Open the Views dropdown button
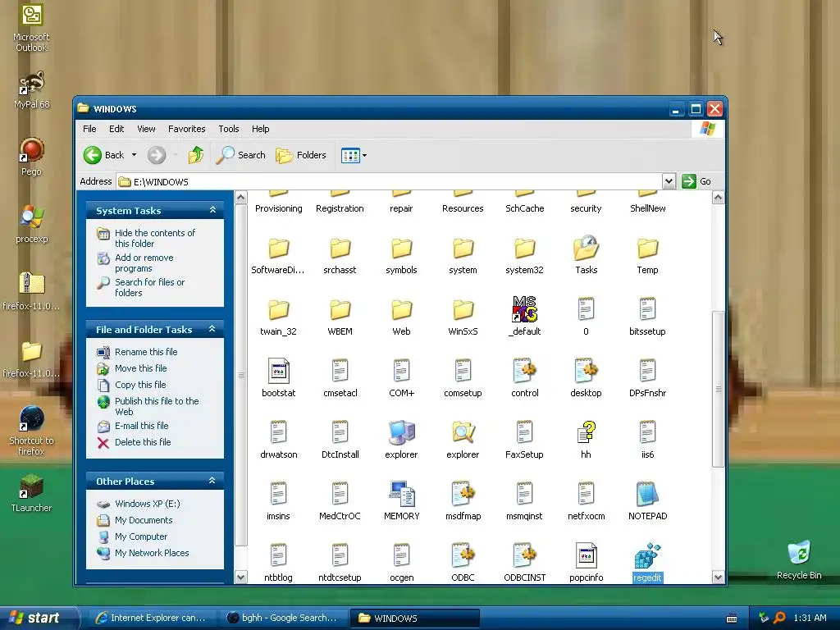Screen dimensions: 840x630 [354, 155]
